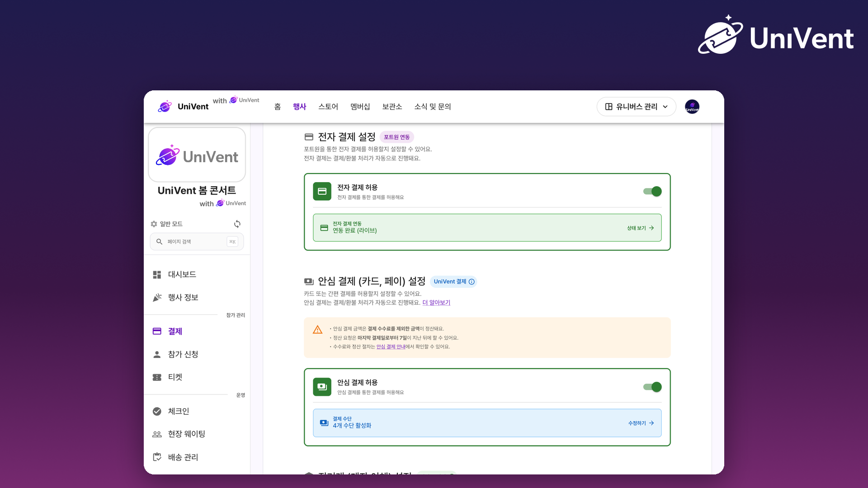Image resolution: width=868 pixels, height=488 pixels.
Task: Click the 대시보드 dashboard icon
Action: tap(157, 275)
